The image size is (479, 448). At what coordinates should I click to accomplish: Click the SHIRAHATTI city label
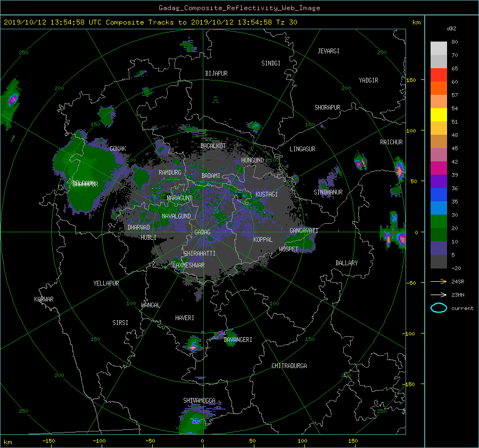coord(200,254)
